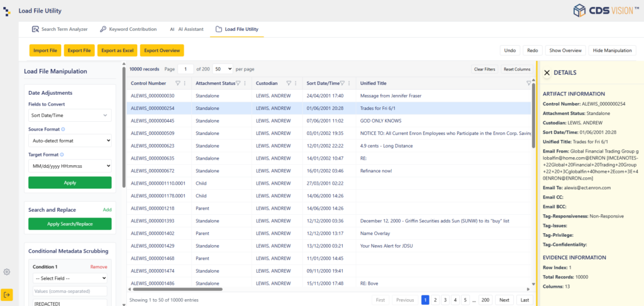The height and width of the screenshot is (306, 644).
Task: Select row ALEWIS_0000000030
Action: click(x=330, y=96)
